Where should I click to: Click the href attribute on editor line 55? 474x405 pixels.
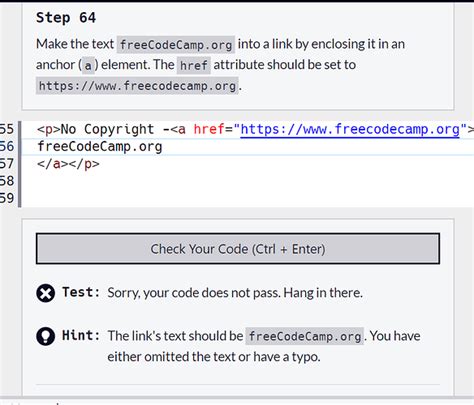(x=209, y=129)
